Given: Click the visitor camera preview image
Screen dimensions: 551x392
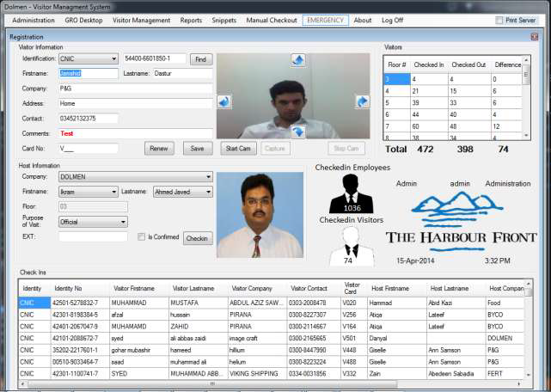Looking at the screenshot, I should tap(293, 95).
